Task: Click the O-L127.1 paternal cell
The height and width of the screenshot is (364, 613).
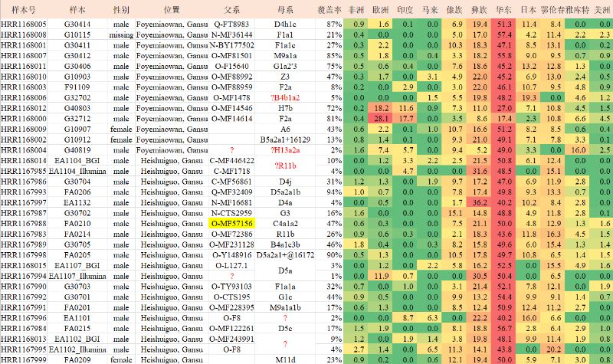Action: (x=232, y=265)
